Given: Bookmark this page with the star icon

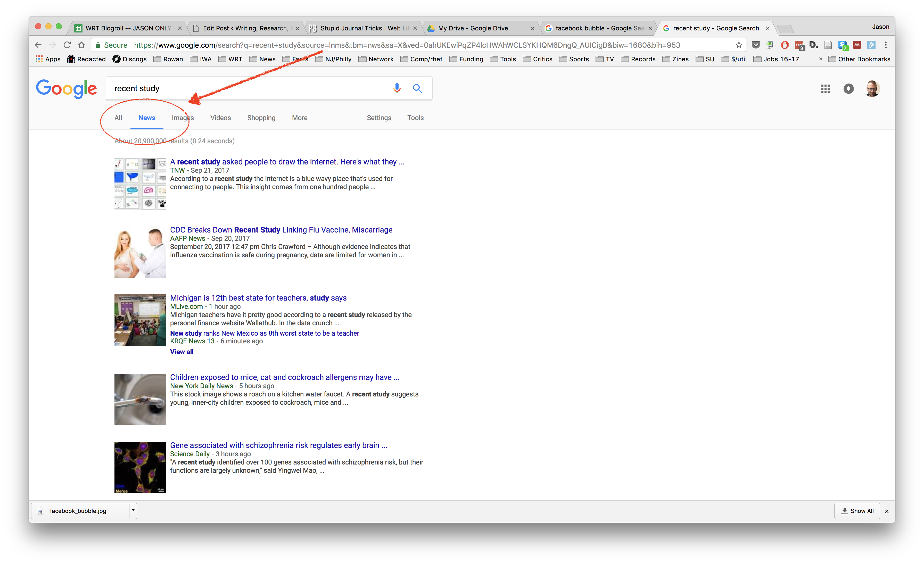Looking at the screenshot, I should tap(739, 45).
